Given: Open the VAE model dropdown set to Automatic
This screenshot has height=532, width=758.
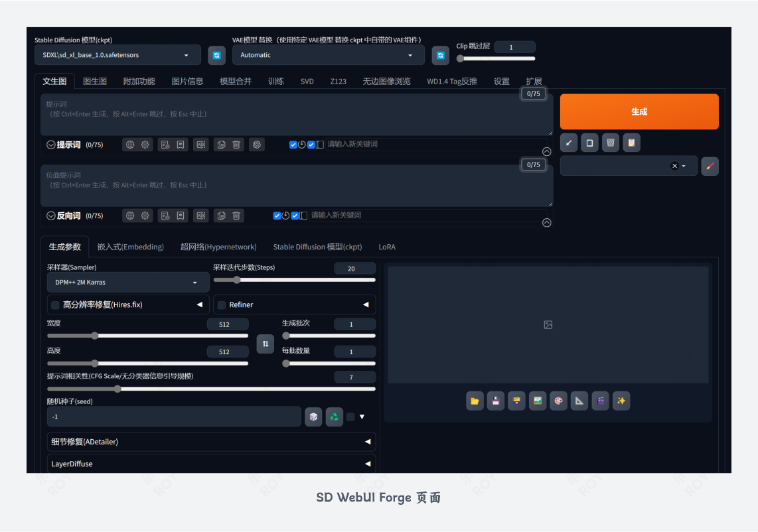Looking at the screenshot, I should pyautogui.click(x=329, y=55).
